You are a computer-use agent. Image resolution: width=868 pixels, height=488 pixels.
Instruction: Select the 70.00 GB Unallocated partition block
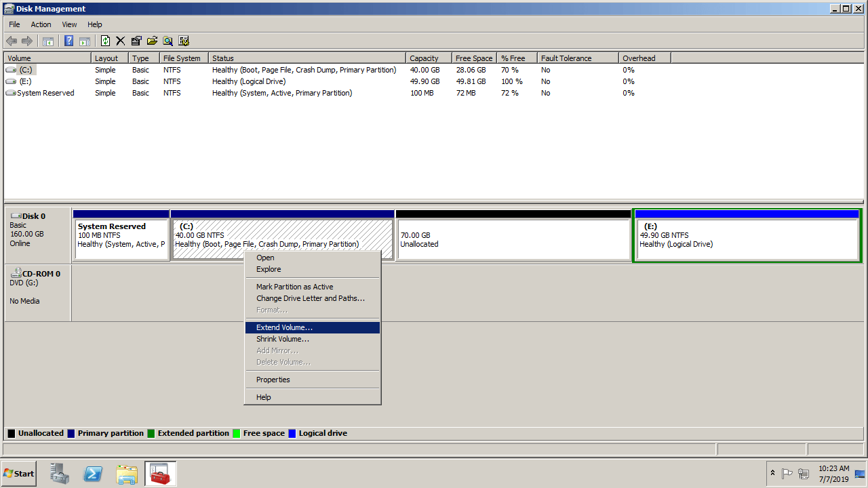tap(513, 240)
